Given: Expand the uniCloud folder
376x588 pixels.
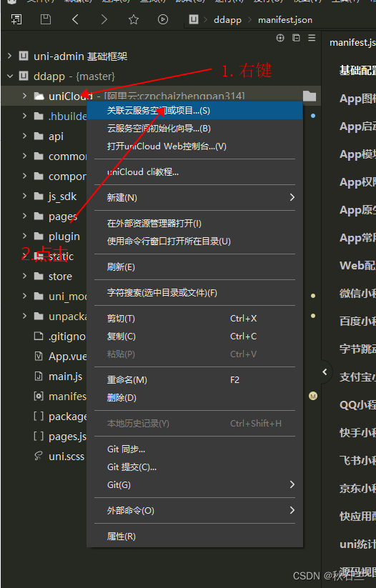Looking at the screenshot, I should tap(24, 96).
